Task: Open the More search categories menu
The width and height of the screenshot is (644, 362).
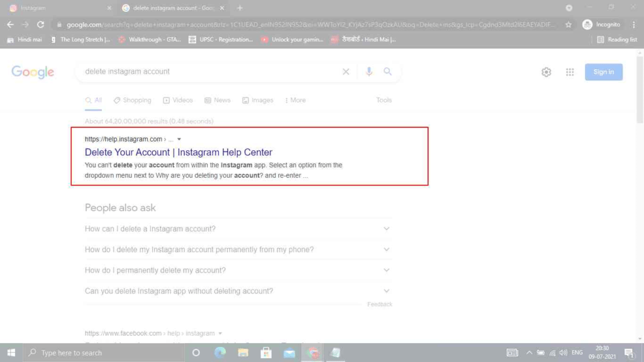Action: pyautogui.click(x=296, y=100)
